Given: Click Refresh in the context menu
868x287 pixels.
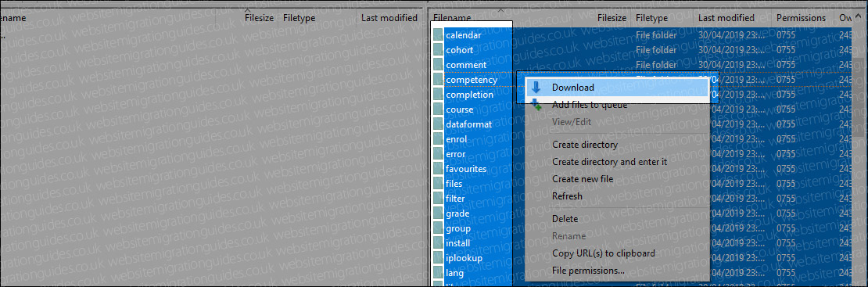Looking at the screenshot, I should click(617, 196).
